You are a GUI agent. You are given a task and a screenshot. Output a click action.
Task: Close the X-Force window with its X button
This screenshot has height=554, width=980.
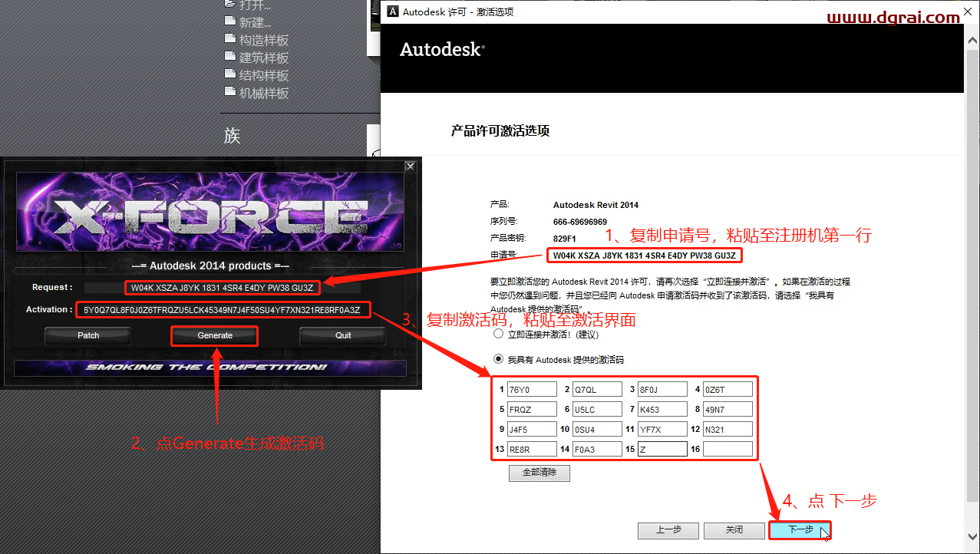[410, 166]
